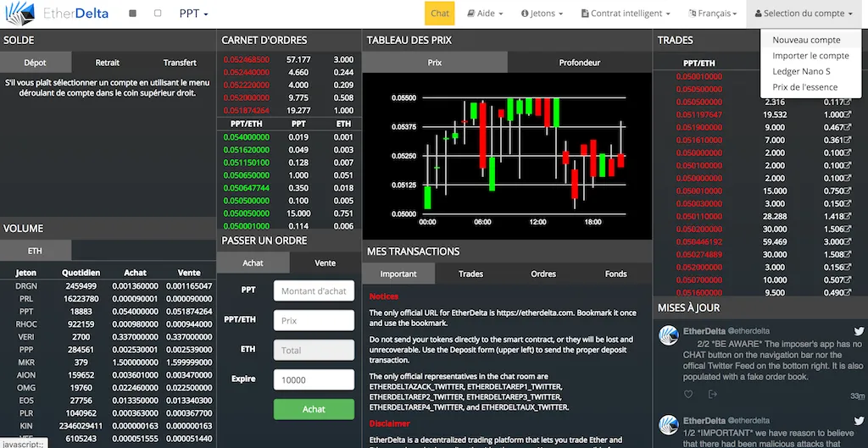Open the @etherdelta handle on the 2/2 tweet
The width and height of the screenshot is (868, 448).
click(x=748, y=331)
